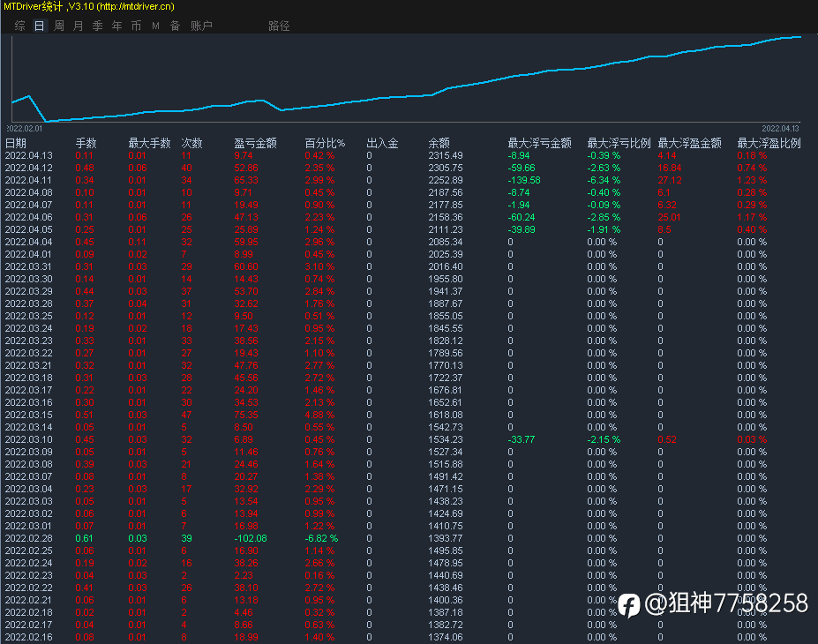The width and height of the screenshot is (818, 644).
Task: Click the 75.35 profit amount cell
Action: (245, 415)
